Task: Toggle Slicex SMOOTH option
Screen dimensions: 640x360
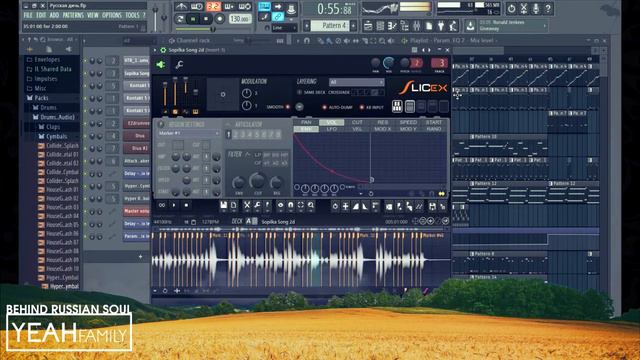Action: coord(287,107)
